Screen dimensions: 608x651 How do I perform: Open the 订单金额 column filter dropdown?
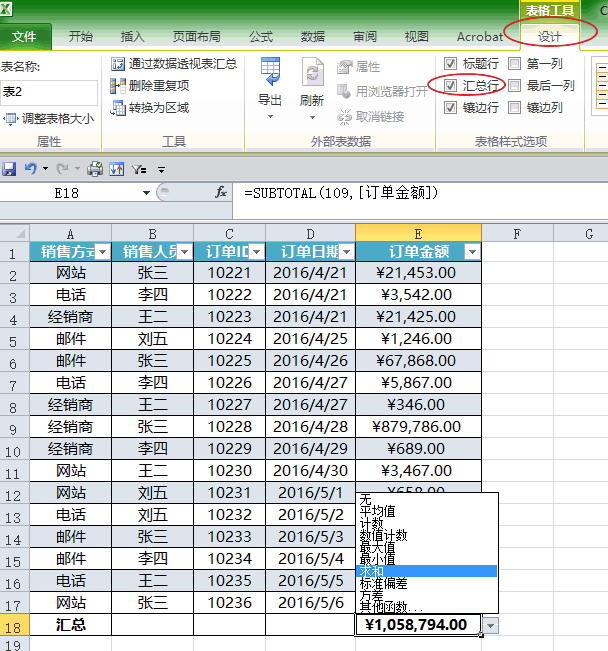[471, 253]
